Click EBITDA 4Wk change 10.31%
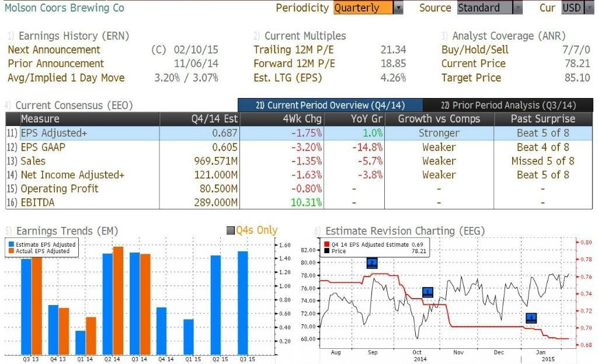598x364 pixels. coord(306,202)
